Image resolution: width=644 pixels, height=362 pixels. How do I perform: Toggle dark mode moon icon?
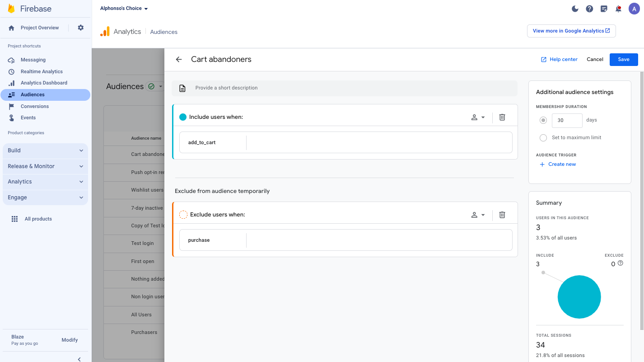tap(575, 9)
